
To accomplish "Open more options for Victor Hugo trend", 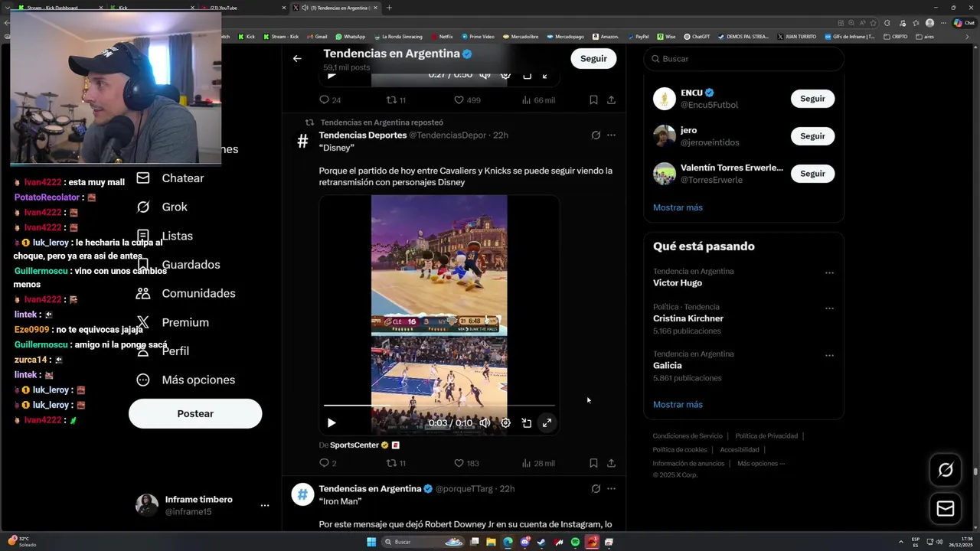I will coord(829,272).
